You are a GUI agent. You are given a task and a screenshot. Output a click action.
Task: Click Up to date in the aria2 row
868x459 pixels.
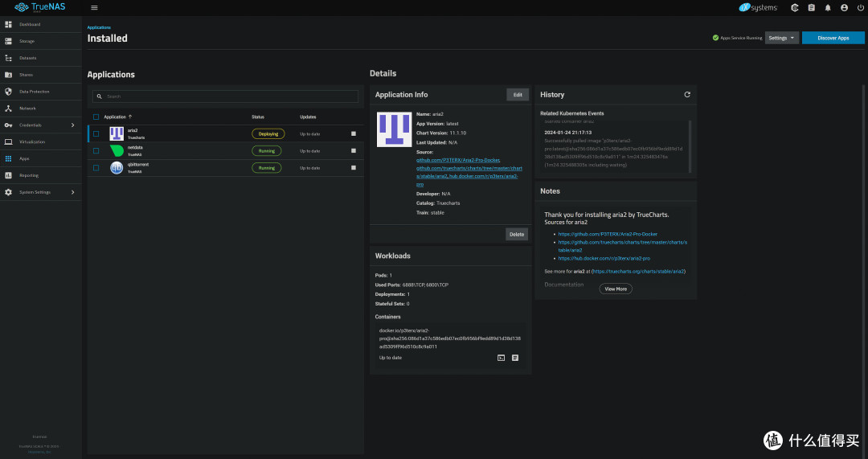tap(310, 134)
